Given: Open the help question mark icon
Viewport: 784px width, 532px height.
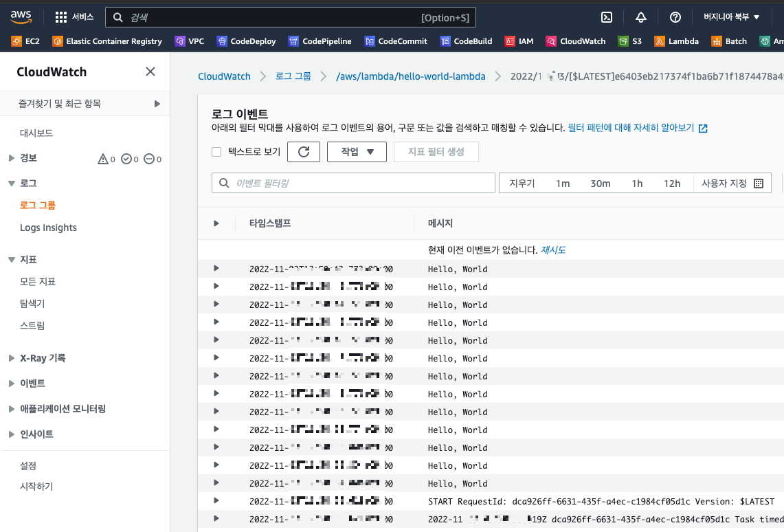Looking at the screenshot, I should click(x=675, y=17).
